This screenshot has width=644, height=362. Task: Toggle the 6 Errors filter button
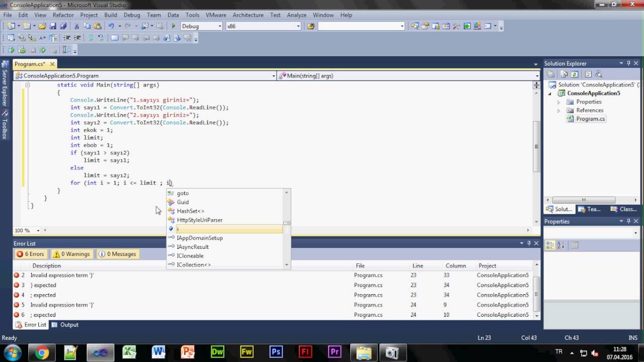[x=31, y=254]
